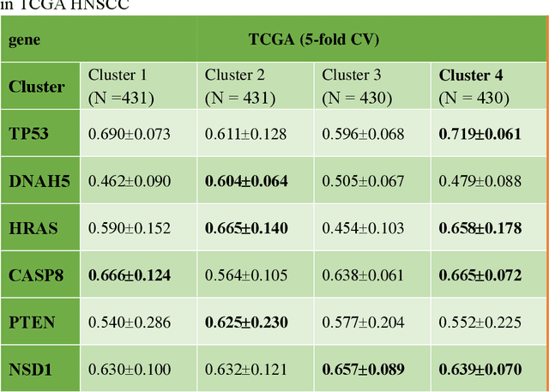Select the Cluster 1 (N =431) column header

pos(121,86)
